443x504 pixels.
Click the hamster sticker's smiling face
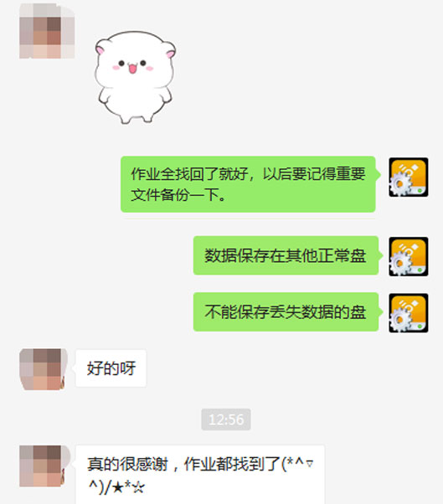pyautogui.click(x=132, y=65)
